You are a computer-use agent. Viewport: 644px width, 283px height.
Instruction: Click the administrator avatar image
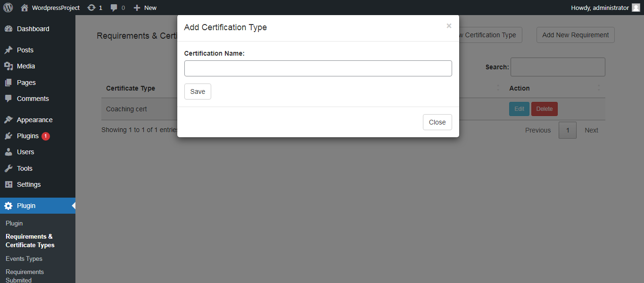tap(636, 7)
